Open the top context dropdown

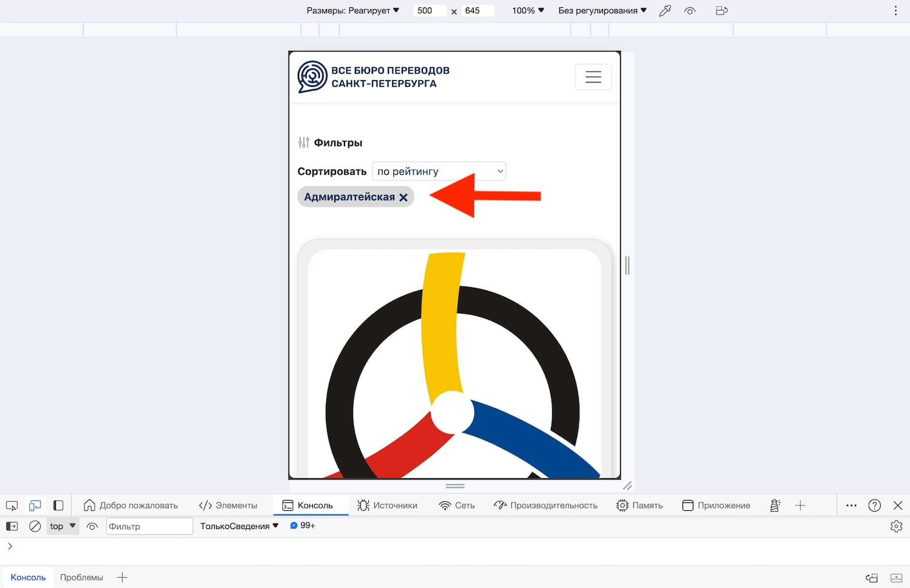[62, 526]
